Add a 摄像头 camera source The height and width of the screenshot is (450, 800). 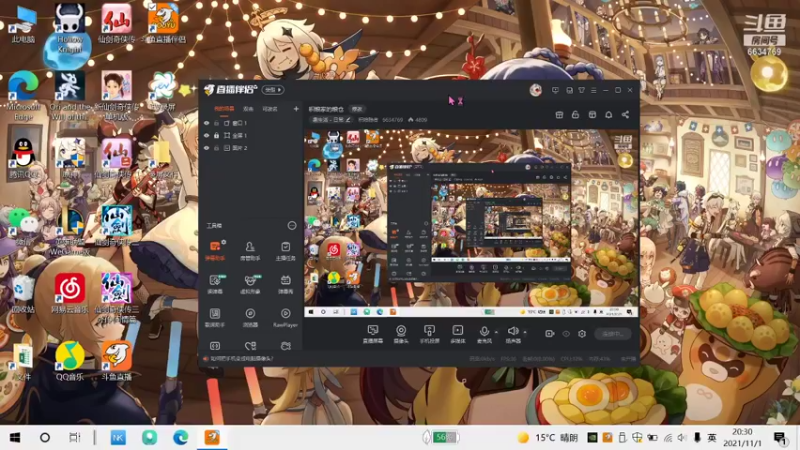click(x=401, y=334)
